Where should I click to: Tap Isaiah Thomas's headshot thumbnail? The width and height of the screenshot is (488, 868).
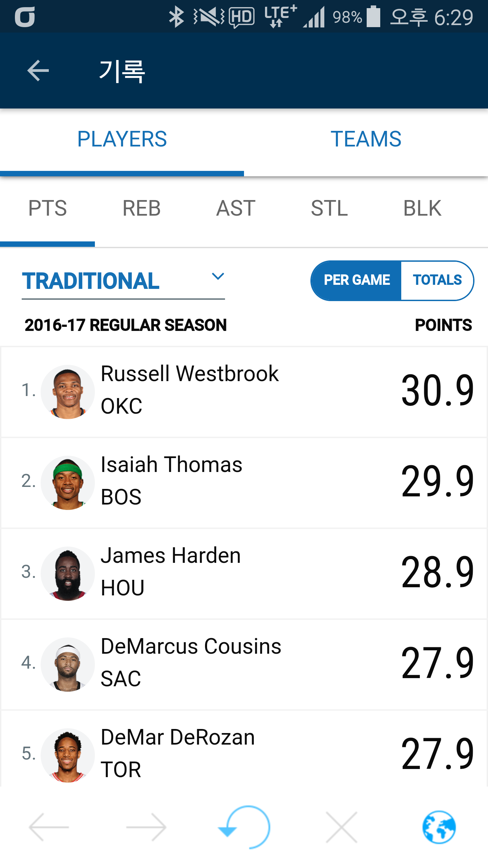pyautogui.click(x=68, y=482)
